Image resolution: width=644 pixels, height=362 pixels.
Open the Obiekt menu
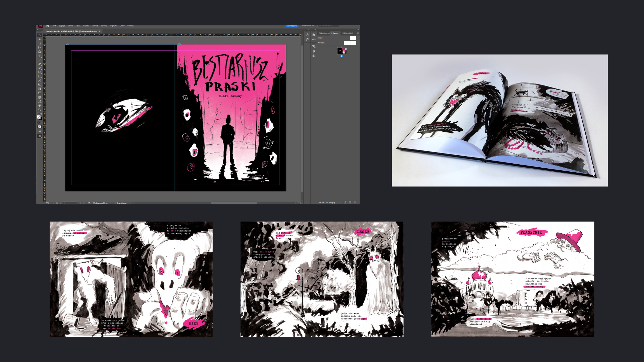(86, 25)
